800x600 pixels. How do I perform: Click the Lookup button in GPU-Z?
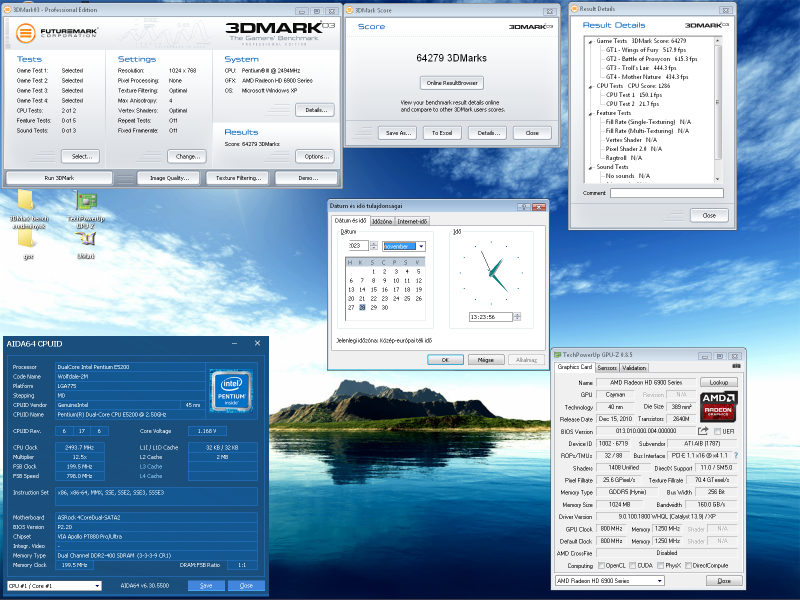pos(718,382)
